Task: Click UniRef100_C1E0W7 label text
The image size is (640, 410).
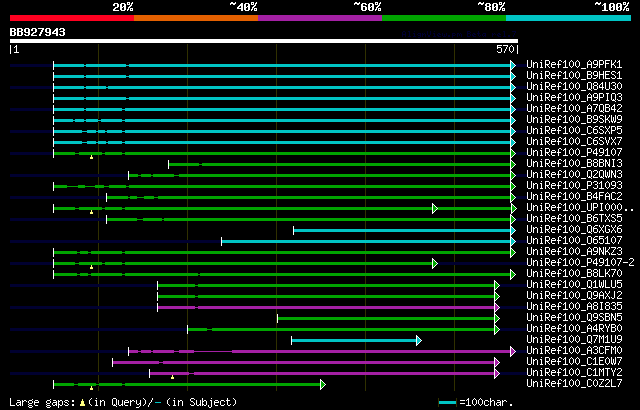Action: (574, 362)
